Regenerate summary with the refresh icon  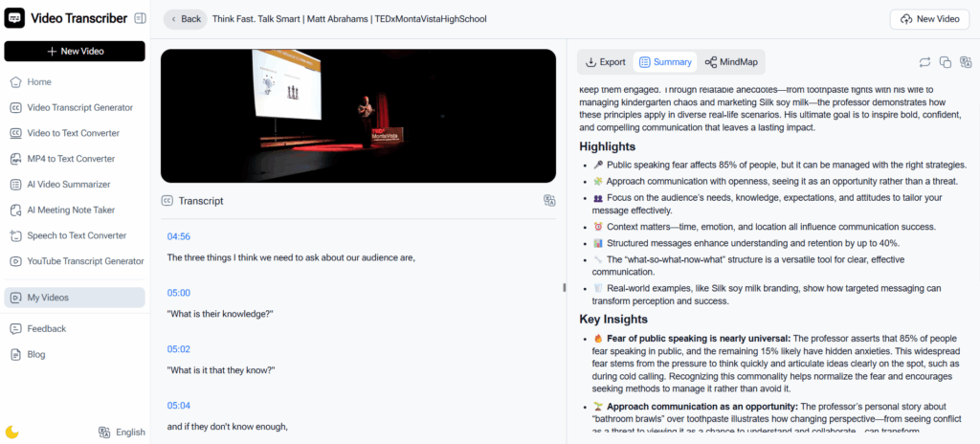925,62
